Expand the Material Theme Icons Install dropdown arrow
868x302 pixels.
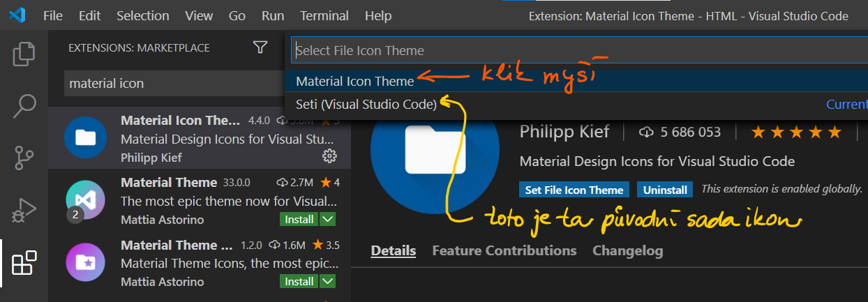(x=327, y=282)
